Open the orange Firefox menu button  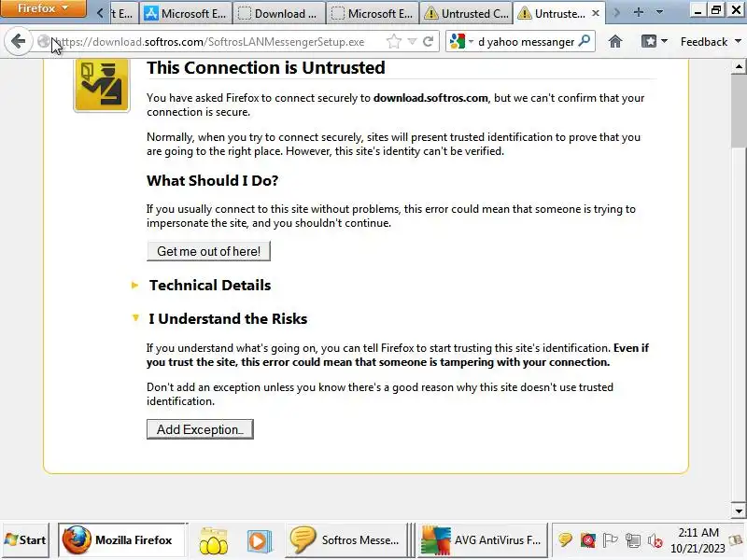coord(43,8)
